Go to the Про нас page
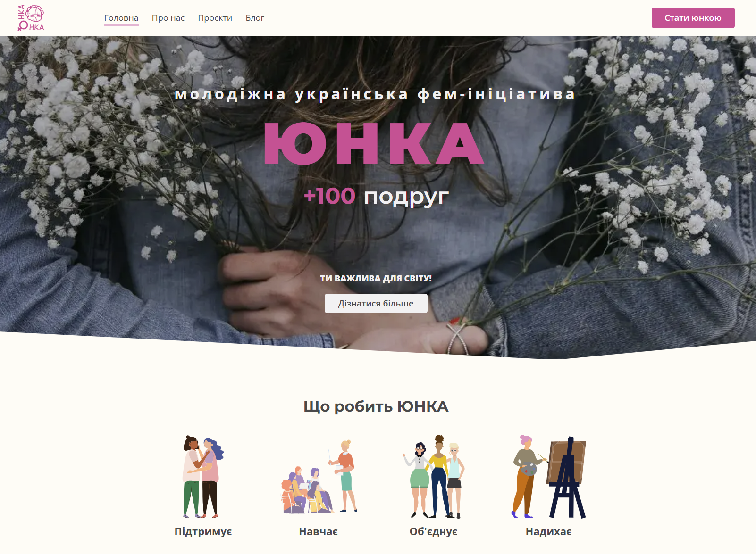756x554 pixels. tap(168, 18)
